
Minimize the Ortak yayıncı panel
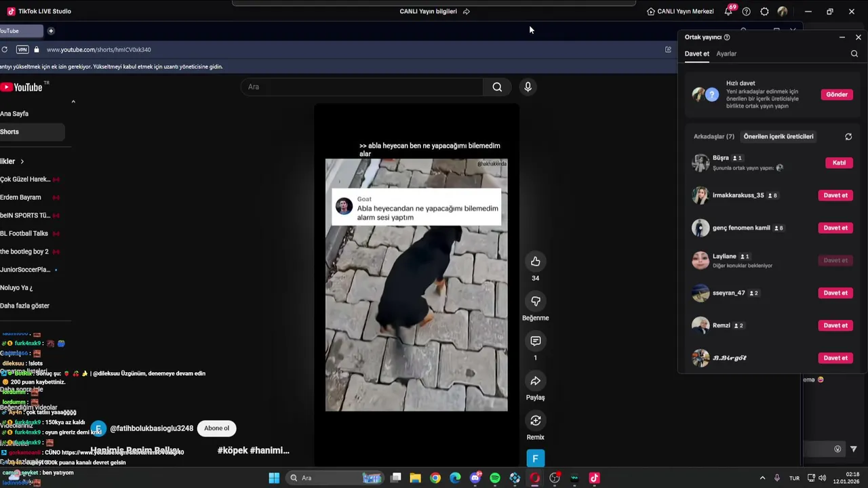pyautogui.click(x=842, y=37)
